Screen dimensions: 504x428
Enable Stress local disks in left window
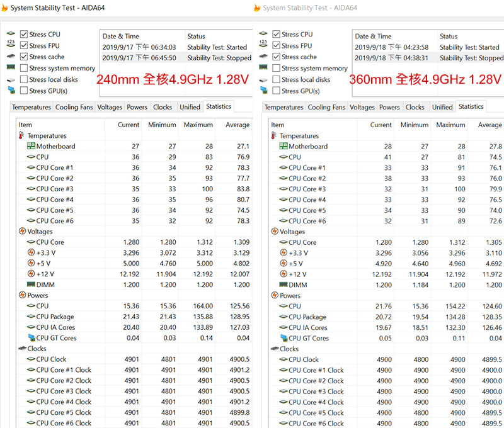24,79
